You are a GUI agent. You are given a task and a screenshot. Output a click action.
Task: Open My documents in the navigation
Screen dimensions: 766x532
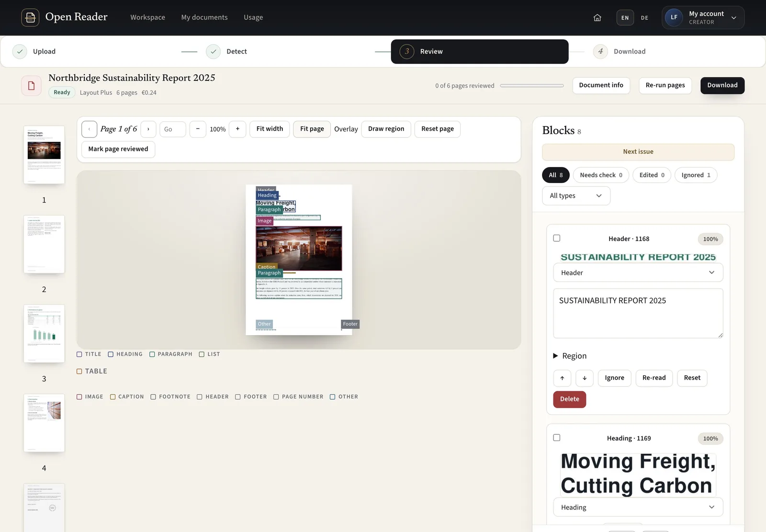[x=204, y=18]
